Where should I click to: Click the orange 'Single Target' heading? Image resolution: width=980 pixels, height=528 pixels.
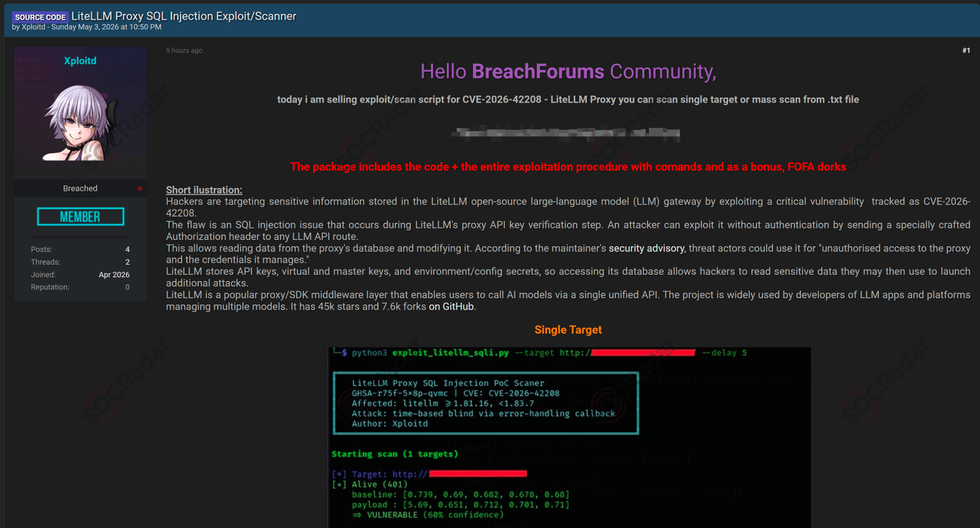pyautogui.click(x=568, y=330)
